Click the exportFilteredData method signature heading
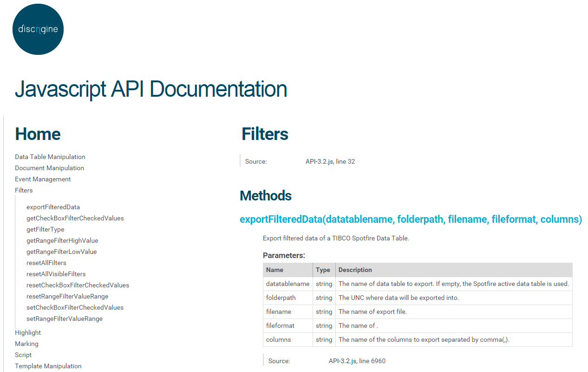Image resolution: width=588 pixels, height=372 pixels. (411, 219)
